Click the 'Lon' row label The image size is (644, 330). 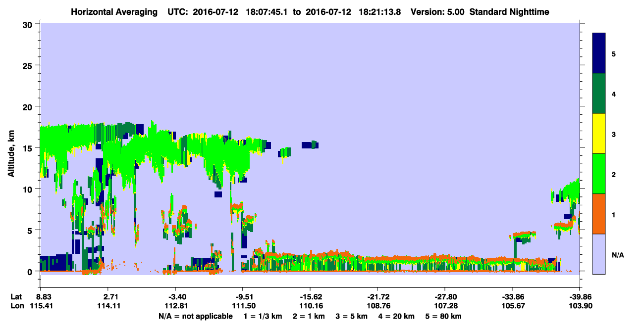17,306
